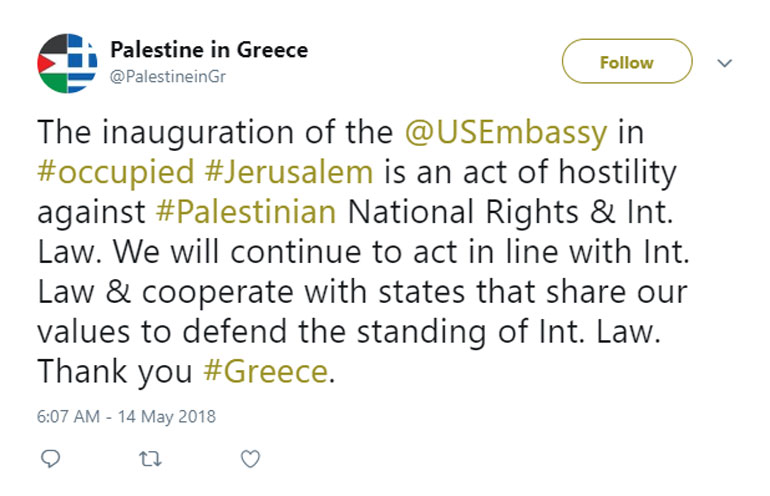Viewport: 770px width, 496px height.
Task: Reply to the tweet using the speech bubble icon
Action: point(51,459)
